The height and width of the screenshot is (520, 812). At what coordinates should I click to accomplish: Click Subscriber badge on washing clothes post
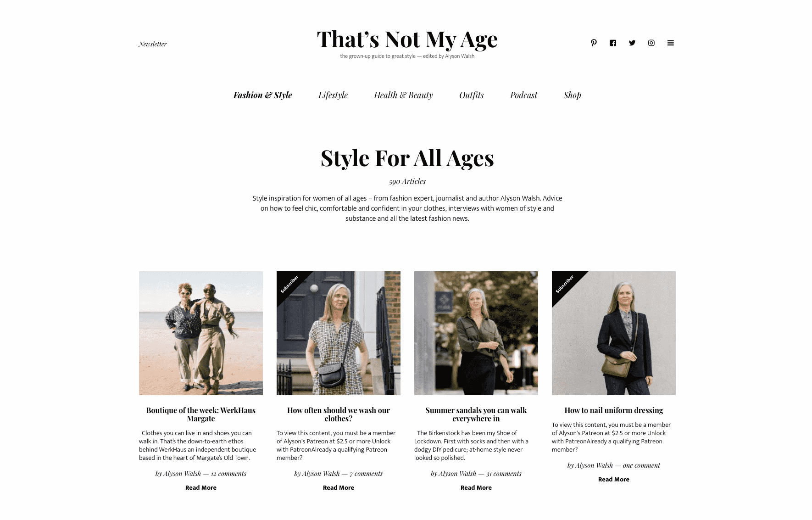(289, 284)
